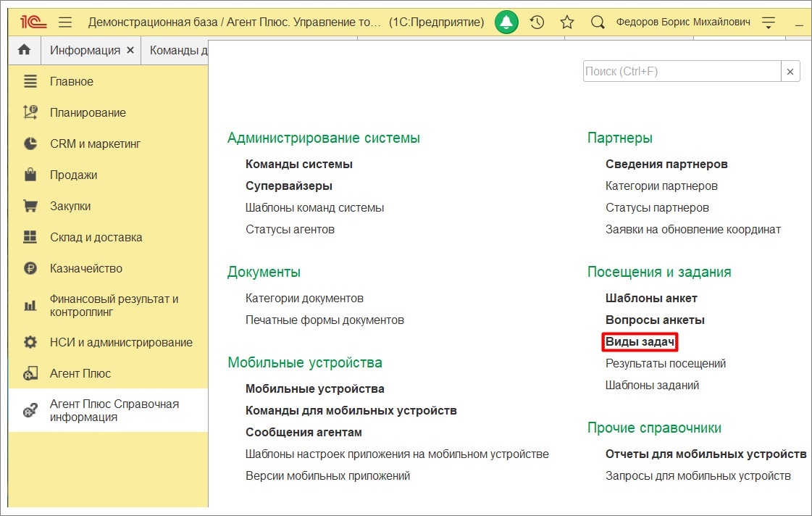Open Версии мобильных приложений link
812x516 pixels.
click(328, 476)
